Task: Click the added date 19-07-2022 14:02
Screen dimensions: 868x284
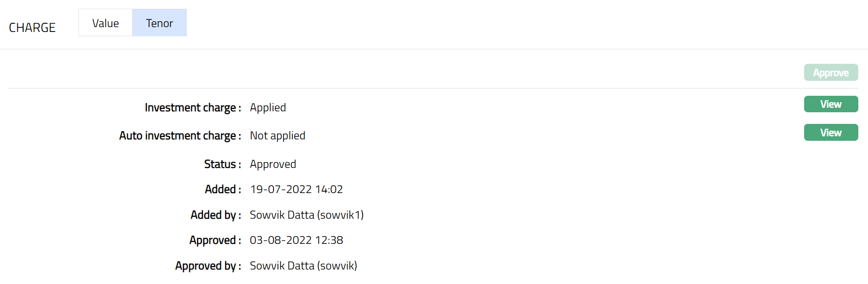Action: (296, 189)
